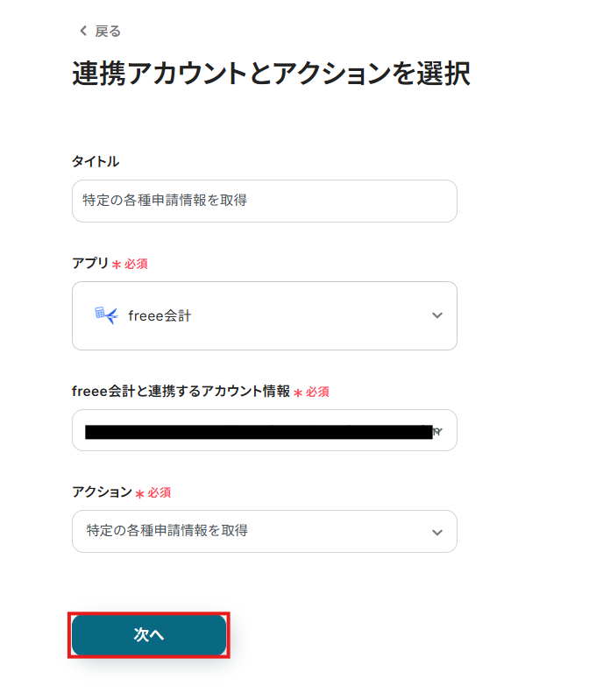The width and height of the screenshot is (596, 700).
Task: Click the back chevron arrow icon
Action: pos(83,31)
